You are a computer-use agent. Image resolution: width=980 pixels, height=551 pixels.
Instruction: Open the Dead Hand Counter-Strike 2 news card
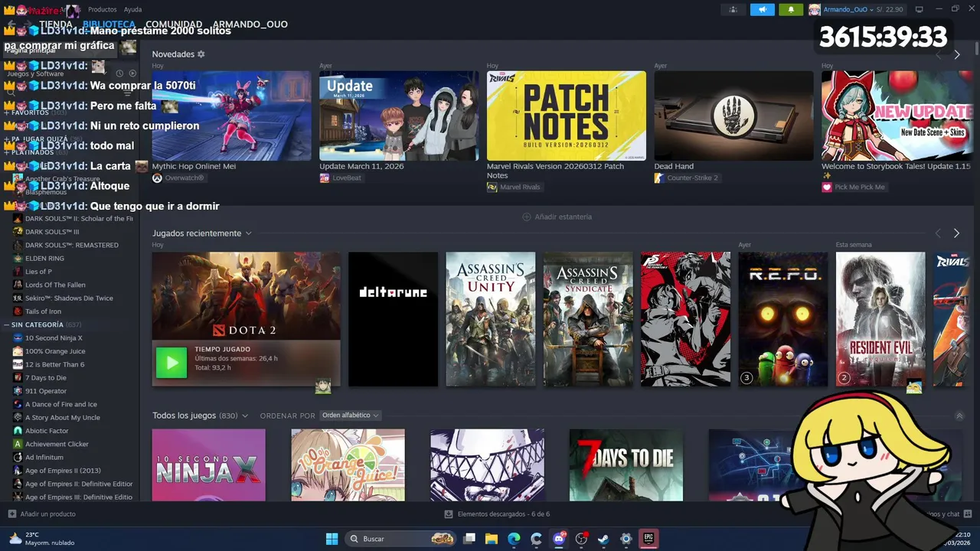(x=733, y=116)
